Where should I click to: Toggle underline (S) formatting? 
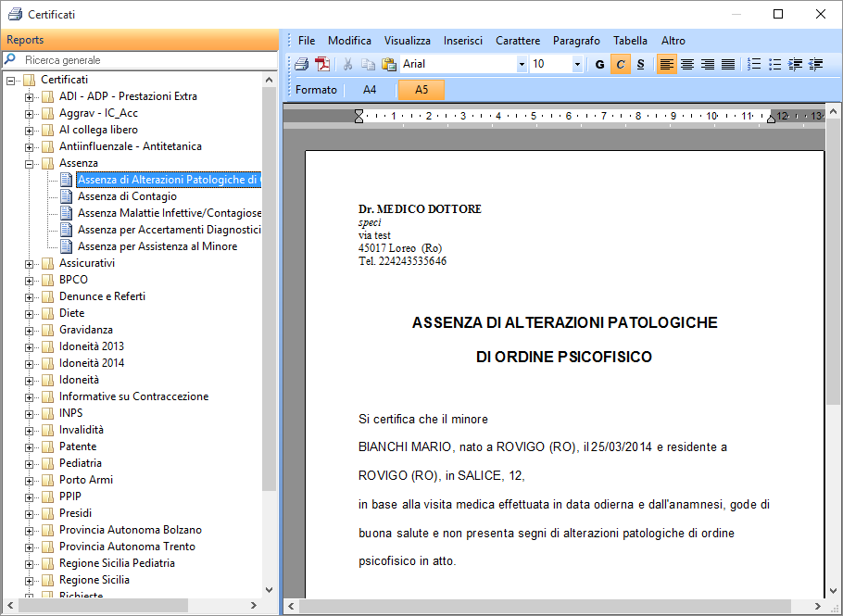tap(640, 65)
